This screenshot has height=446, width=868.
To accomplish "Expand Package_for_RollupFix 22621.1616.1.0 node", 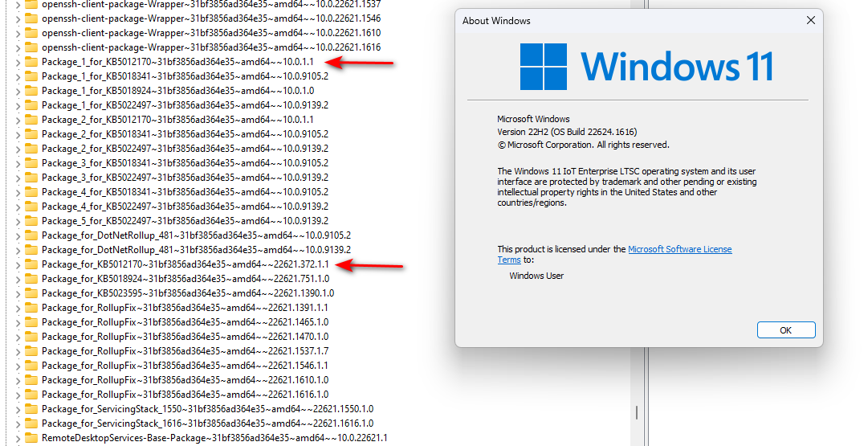I will pos(18,395).
